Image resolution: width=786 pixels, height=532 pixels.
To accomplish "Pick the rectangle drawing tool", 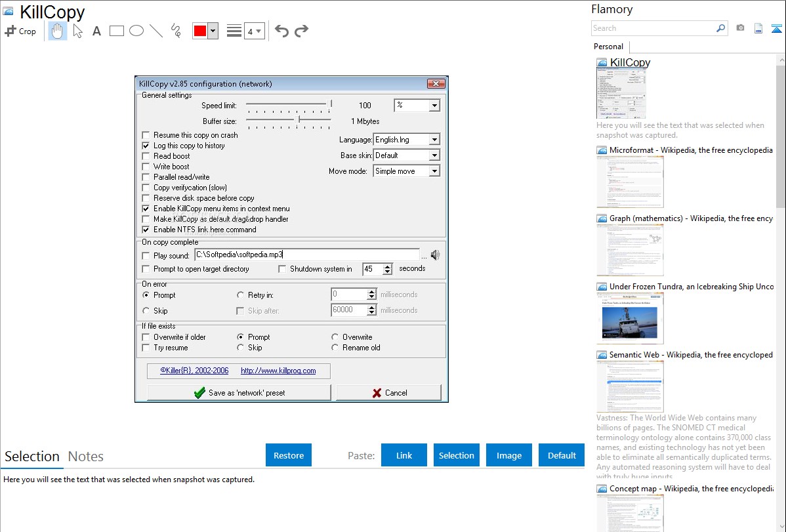I will (116, 31).
